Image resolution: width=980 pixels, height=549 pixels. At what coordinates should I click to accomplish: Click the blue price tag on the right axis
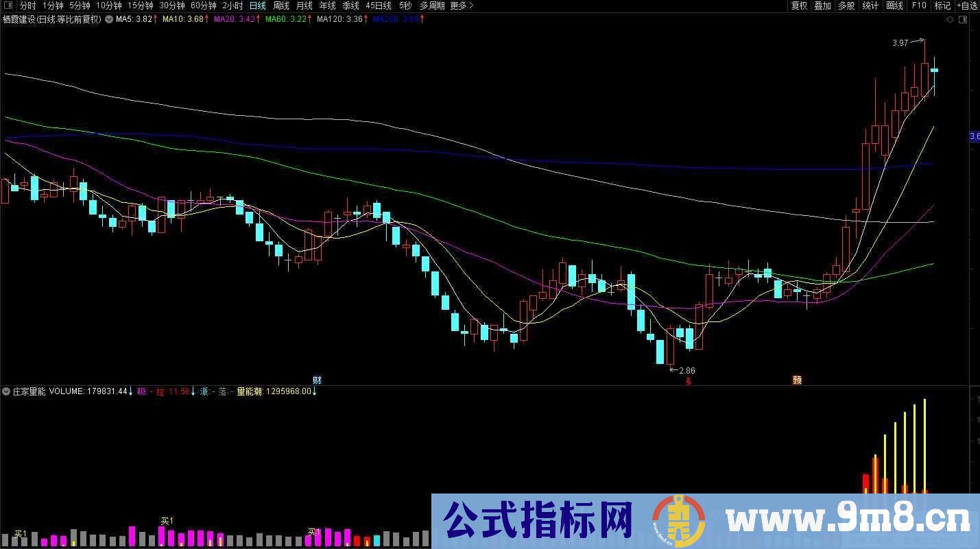click(x=974, y=137)
